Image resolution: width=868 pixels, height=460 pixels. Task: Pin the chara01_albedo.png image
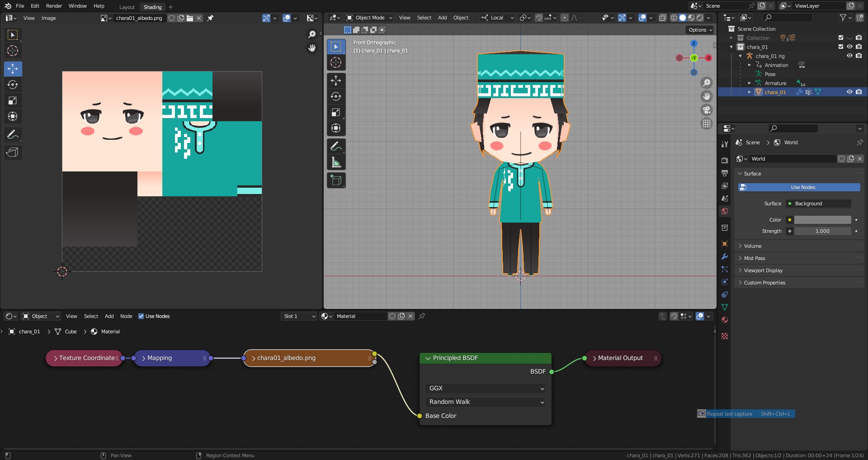210,18
